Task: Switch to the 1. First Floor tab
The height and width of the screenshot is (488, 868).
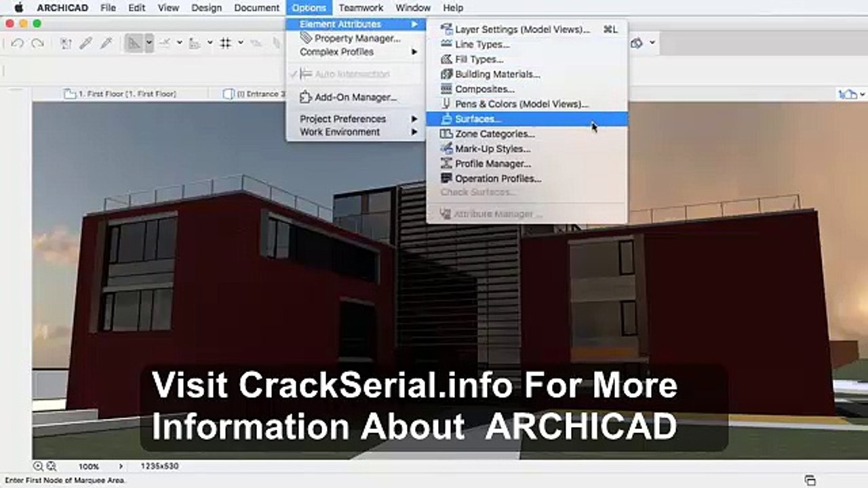Action: coord(120,94)
